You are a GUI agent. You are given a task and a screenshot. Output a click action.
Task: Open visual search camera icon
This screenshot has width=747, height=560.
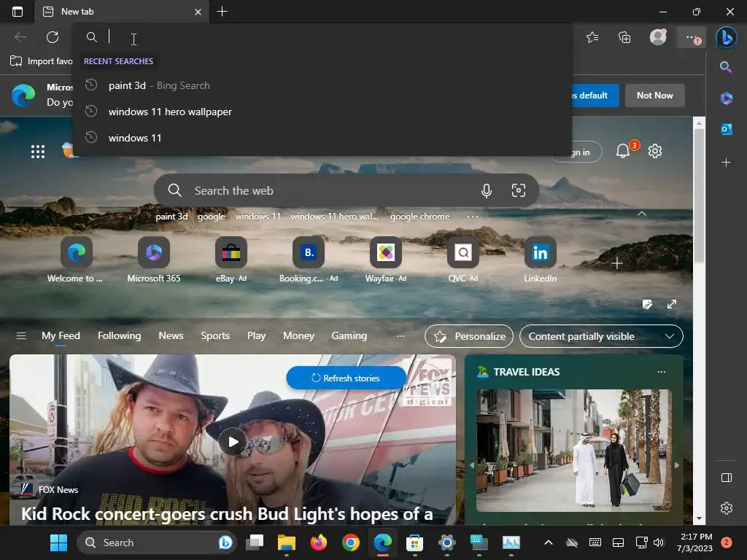pyautogui.click(x=519, y=190)
